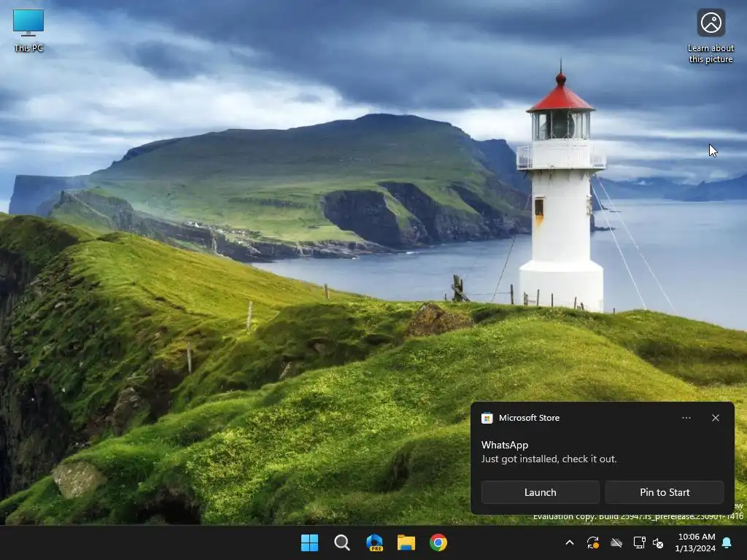Open Learn about this picture icon
747x560 pixels.
pos(711,36)
